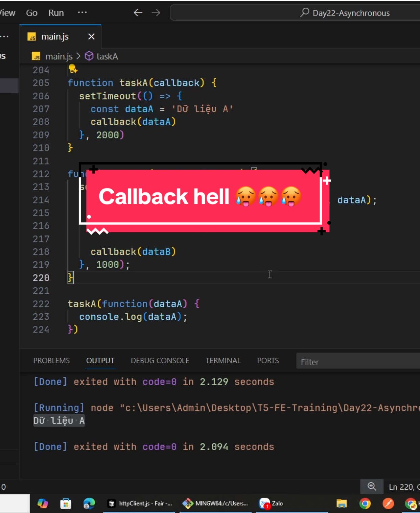
Task: Switch to the PROBLEMS panel tab
Action: point(51,361)
